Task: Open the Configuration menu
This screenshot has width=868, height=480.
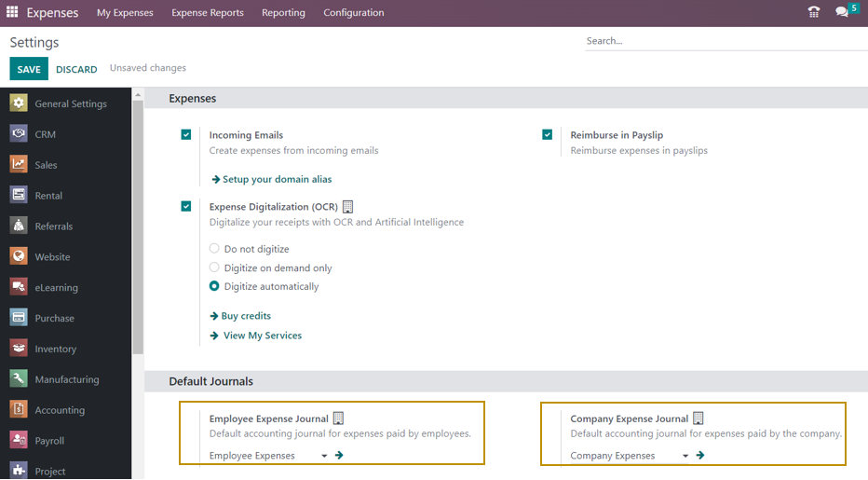Action: tap(353, 13)
